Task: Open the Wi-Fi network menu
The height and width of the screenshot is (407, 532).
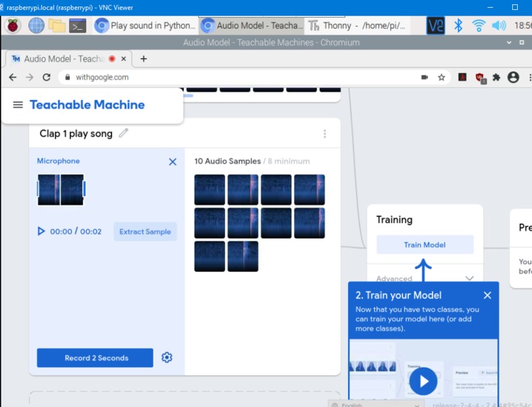Action: tap(479, 26)
